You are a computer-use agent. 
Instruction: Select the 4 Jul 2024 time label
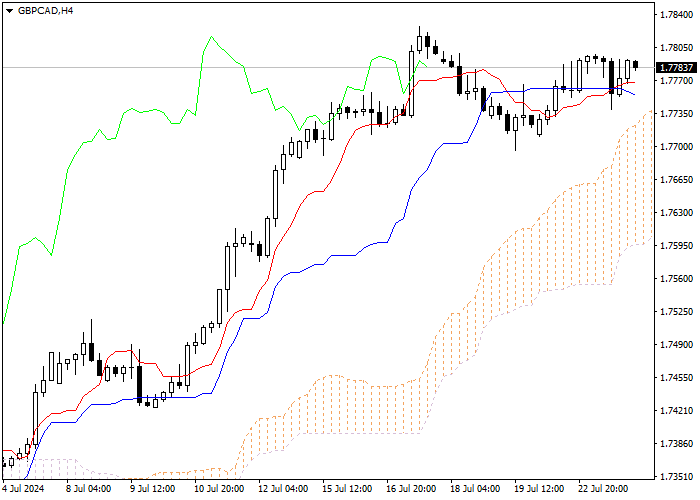pyautogui.click(x=23, y=489)
